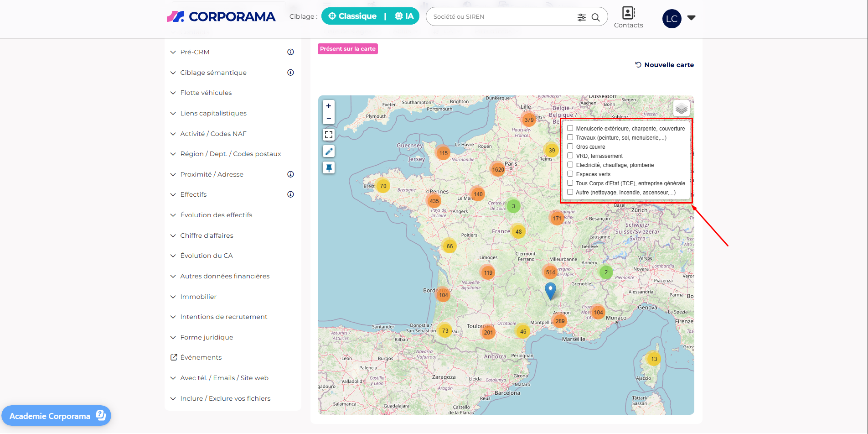Open the map layers control icon
868x434 pixels.
point(681,109)
